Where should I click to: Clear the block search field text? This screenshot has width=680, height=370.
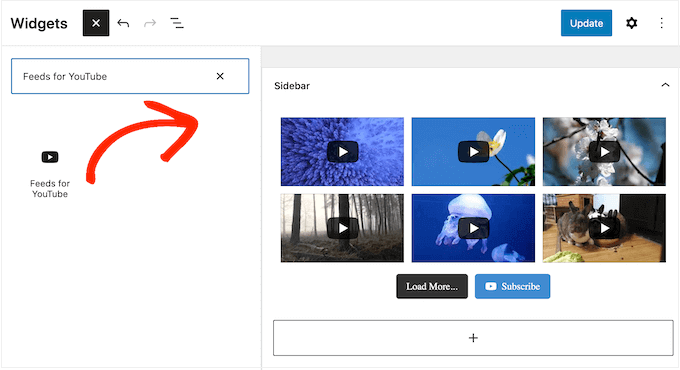point(220,76)
